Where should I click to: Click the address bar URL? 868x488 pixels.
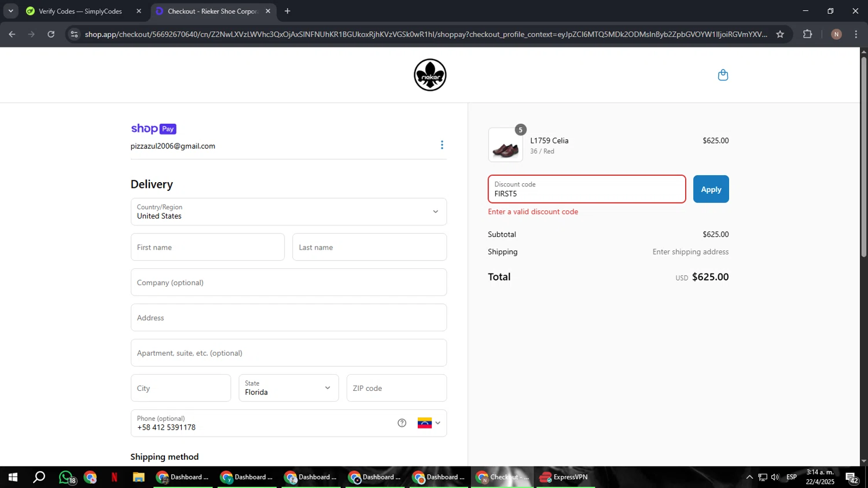(x=426, y=34)
